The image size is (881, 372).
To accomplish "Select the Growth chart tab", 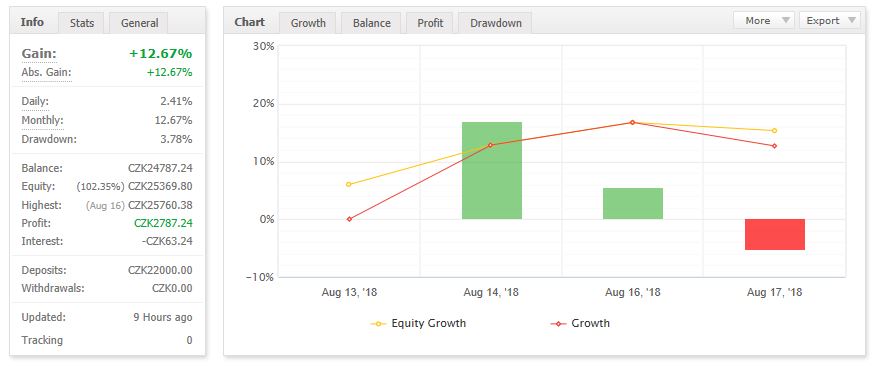I will (308, 23).
